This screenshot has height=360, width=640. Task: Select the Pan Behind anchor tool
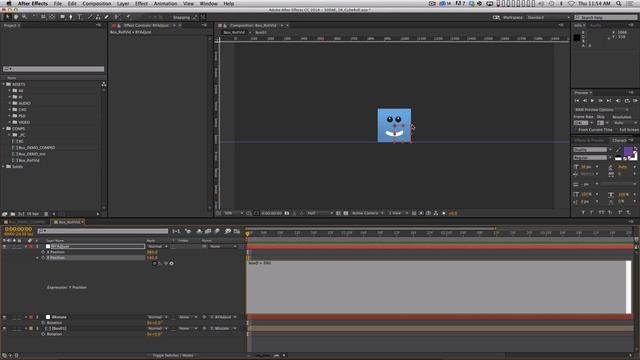[52, 17]
